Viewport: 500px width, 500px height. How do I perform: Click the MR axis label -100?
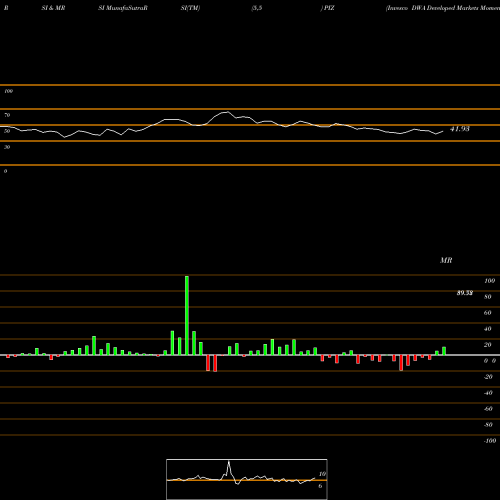490,441
